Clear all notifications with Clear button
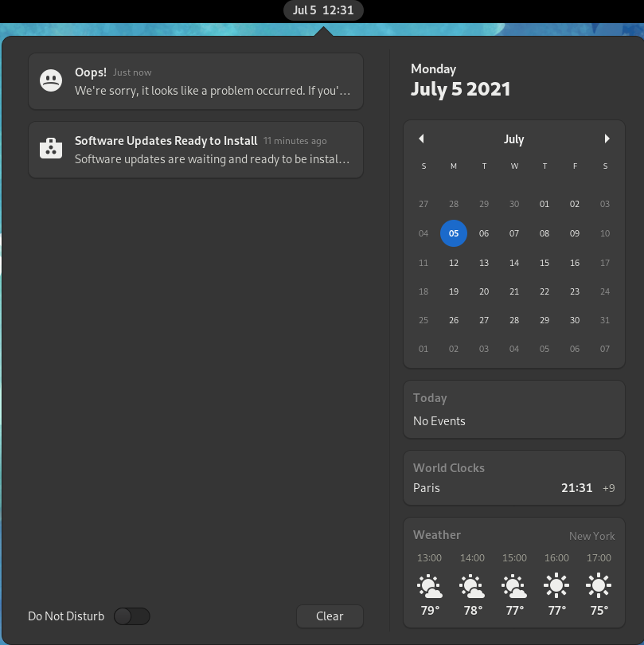 (330, 616)
